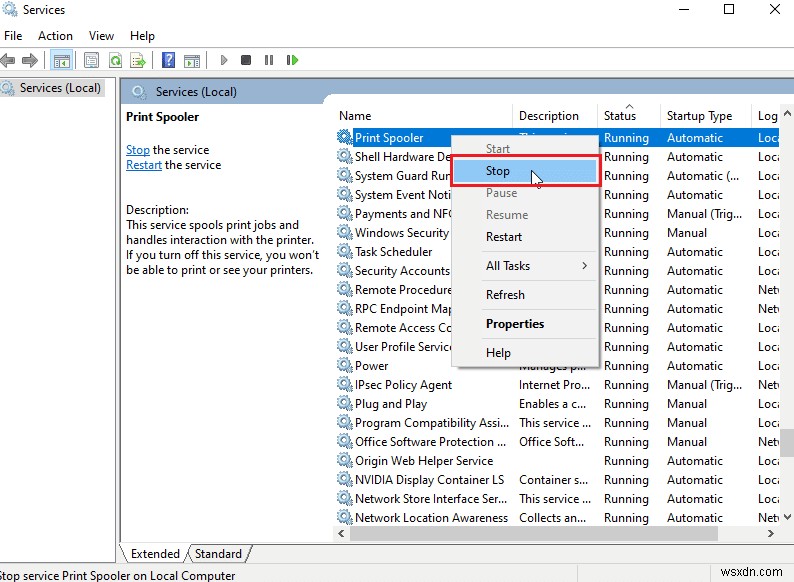Choose Properties from the context menu

514,324
